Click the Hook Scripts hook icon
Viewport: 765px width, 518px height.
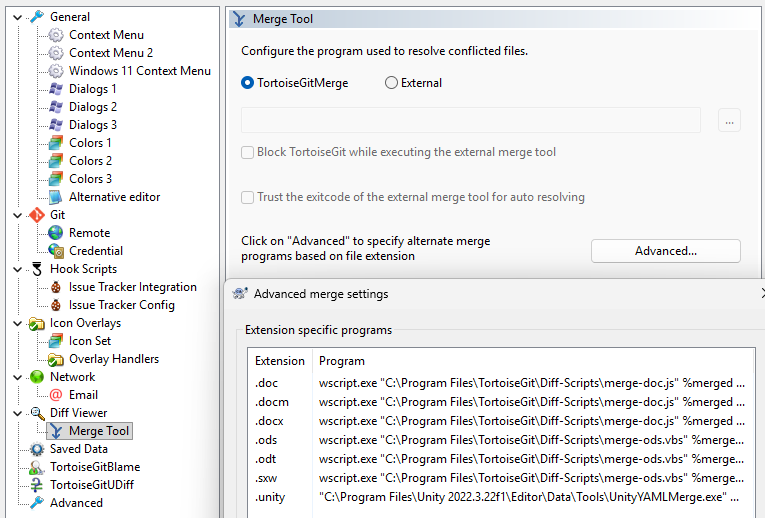tap(37, 269)
